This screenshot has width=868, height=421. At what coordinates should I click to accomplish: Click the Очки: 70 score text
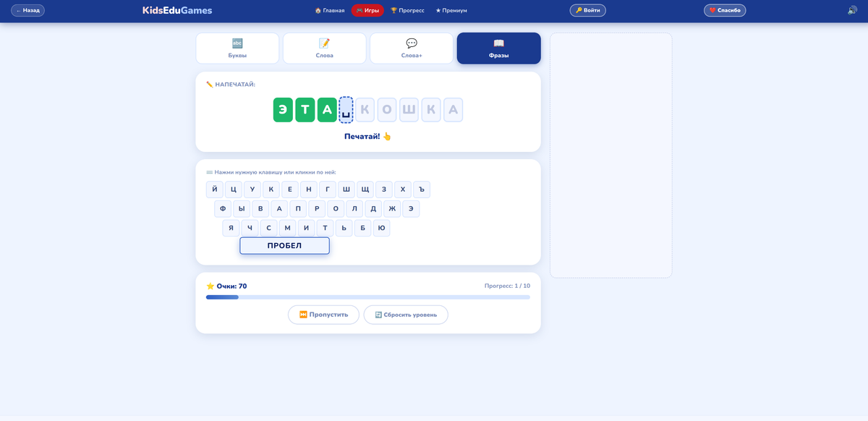pos(226,286)
